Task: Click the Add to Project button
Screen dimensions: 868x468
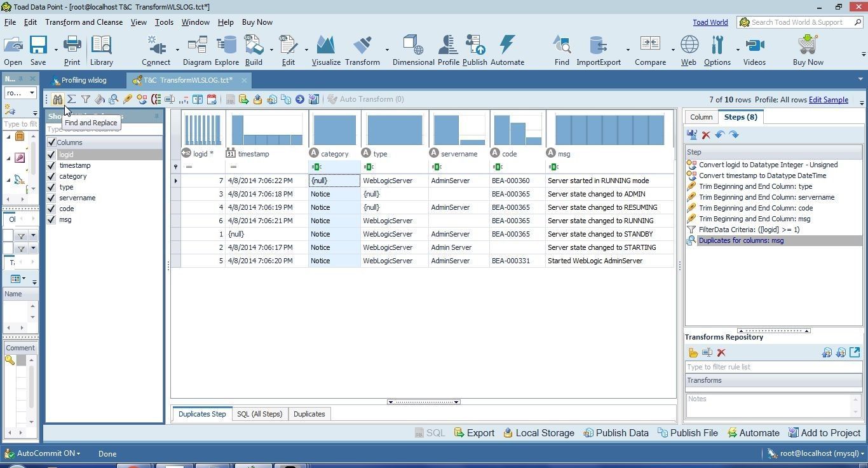Action: (x=824, y=433)
